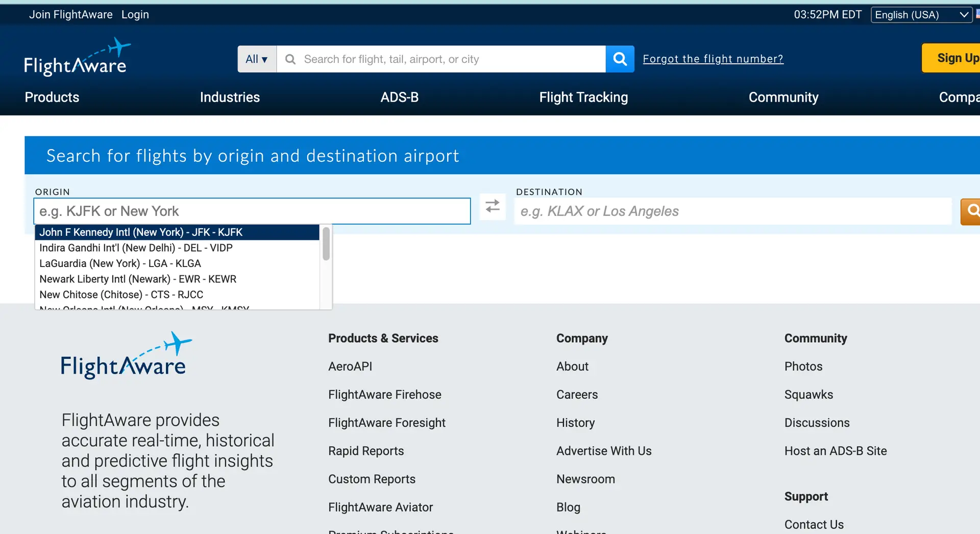Open the Contact Us link
980x534 pixels.
click(814, 524)
